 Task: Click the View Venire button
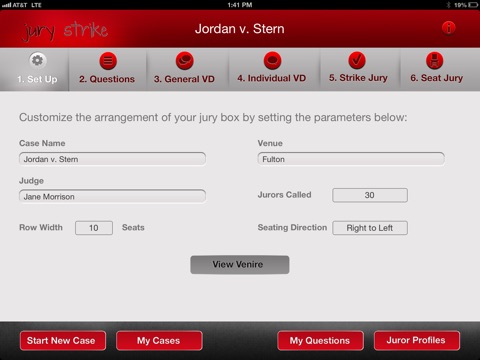[240, 265]
